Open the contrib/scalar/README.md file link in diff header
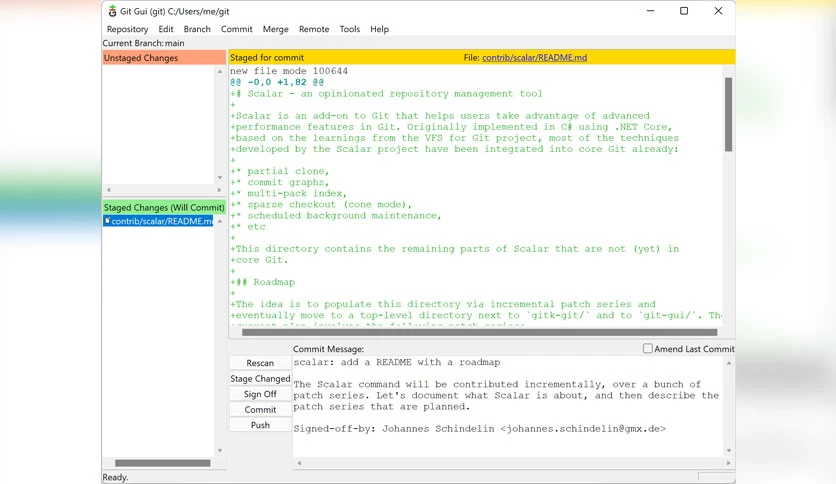Screen dimensions: 836x484 [x=534, y=58]
